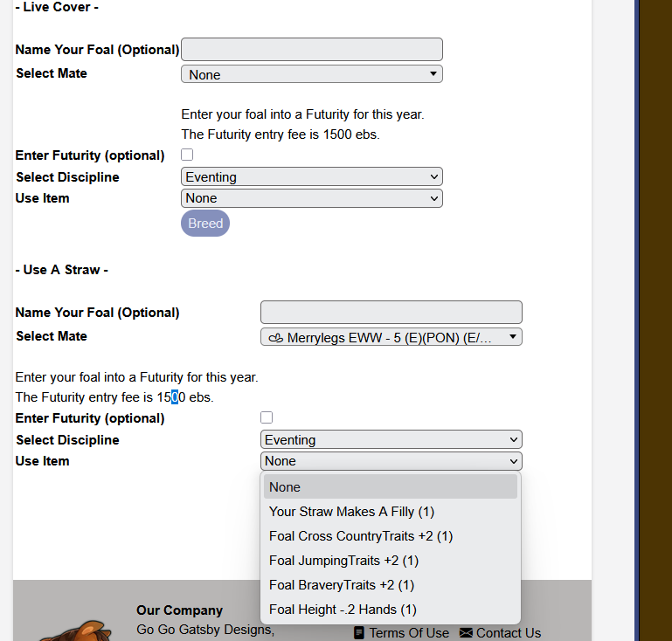The image size is (672, 641).
Task: Choose Foal BraveryTraits +2 (1)
Action: tap(391, 585)
